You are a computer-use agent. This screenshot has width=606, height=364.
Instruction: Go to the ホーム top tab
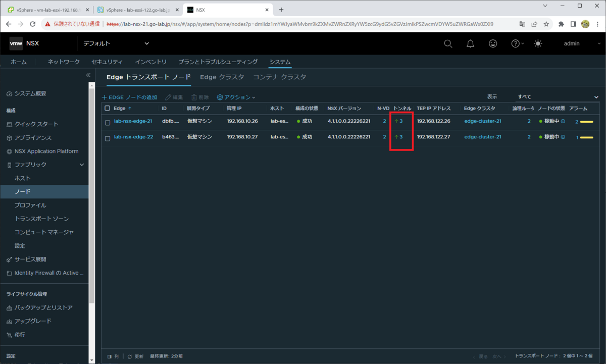coord(19,62)
